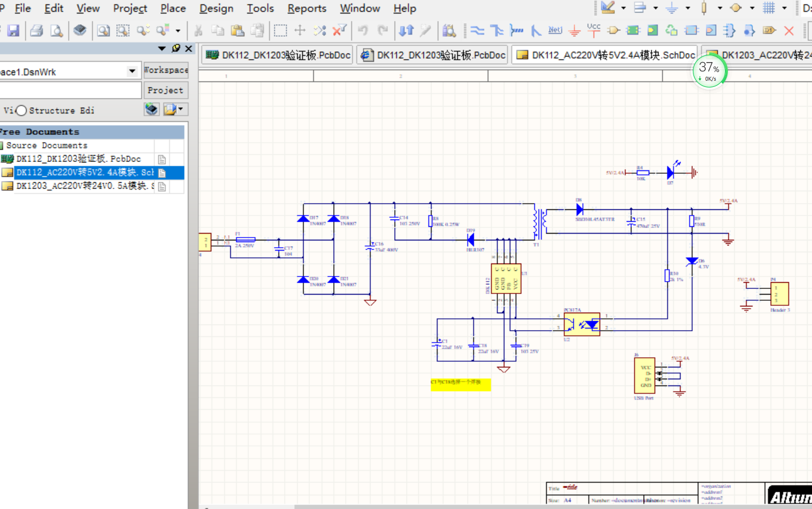The image size is (812, 509).
Task: Open simulation sources dropdown arrow
Action: click(752, 8)
